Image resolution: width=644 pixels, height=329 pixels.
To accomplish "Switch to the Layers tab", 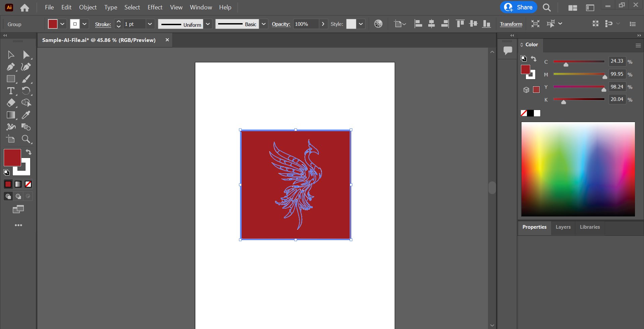I will (563, 227).
